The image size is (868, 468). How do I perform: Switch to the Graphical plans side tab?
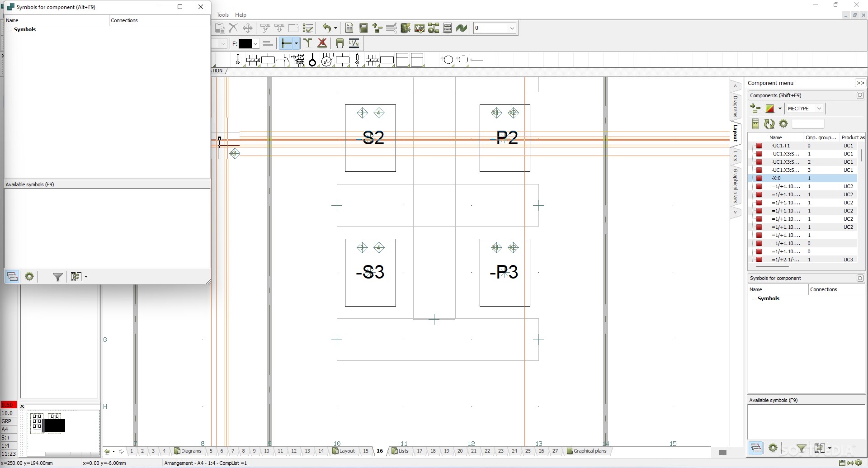coord(736,186)
